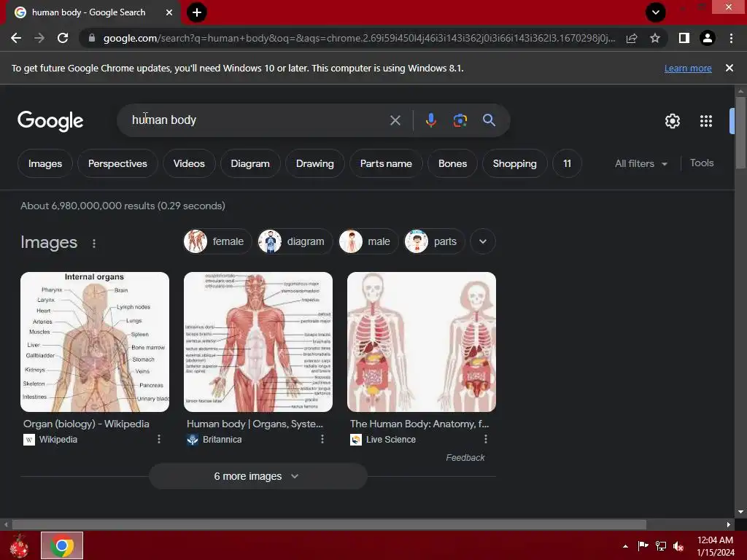Open the Start button in taskbar
Viewport: 747px width, 560px height.
point(20,545)
